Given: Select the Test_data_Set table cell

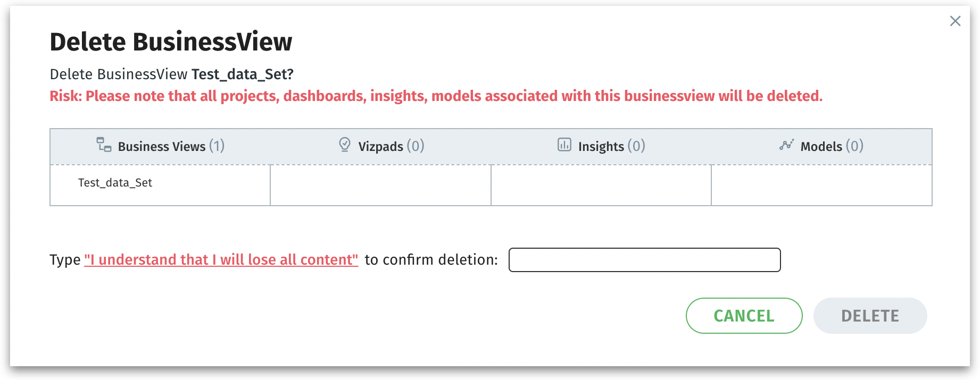Looking at the screenshot, I should pos(115,183).
